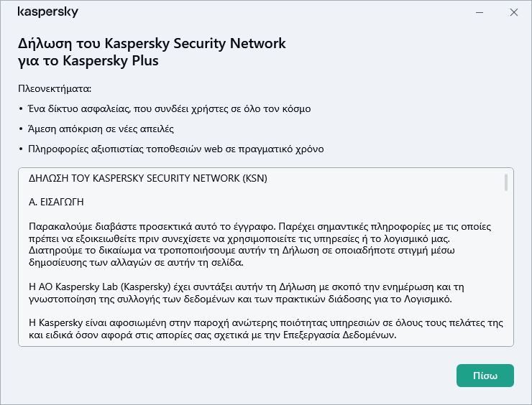Click the 'Δήλωση του Kaspersky Security Network' heading
Image resolution: width=532 pixels, height=405 pixels.
(152, 44)
